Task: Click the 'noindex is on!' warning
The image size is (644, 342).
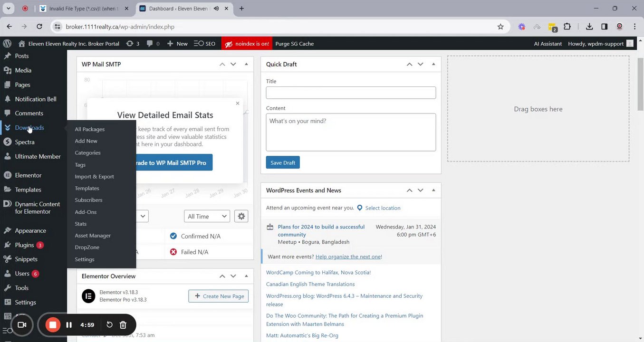Action: [247, 43]
